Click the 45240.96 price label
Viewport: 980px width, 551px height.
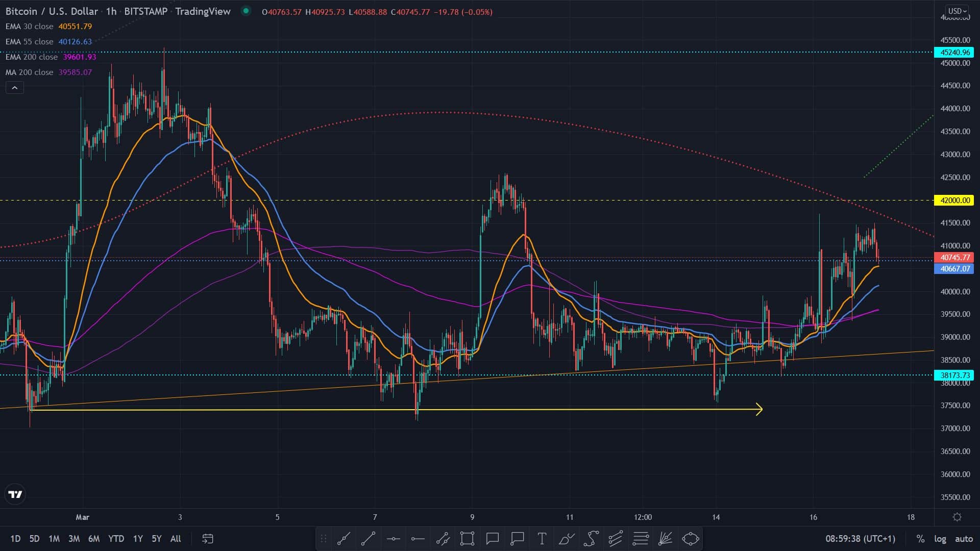(x=954, y=52)
